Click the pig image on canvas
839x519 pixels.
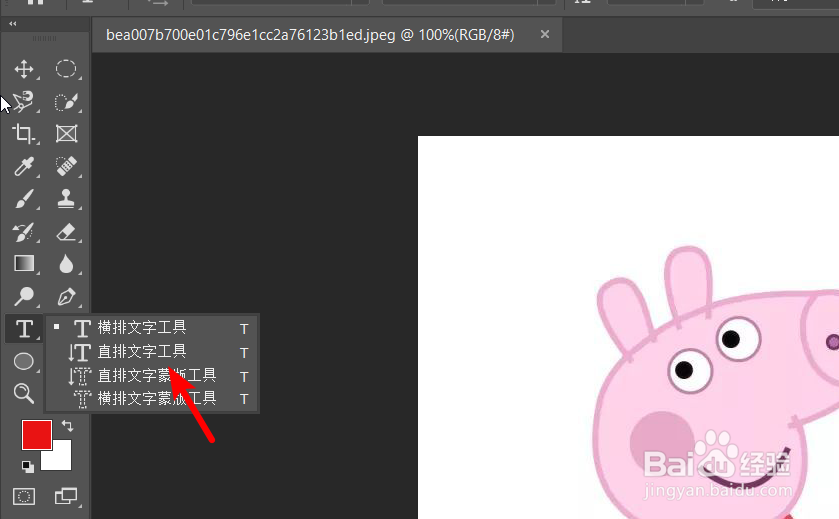tap(717, 380)
